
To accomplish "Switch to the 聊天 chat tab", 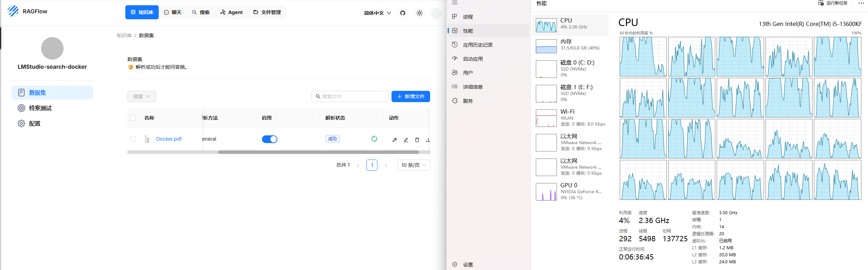I will (173, 12).
